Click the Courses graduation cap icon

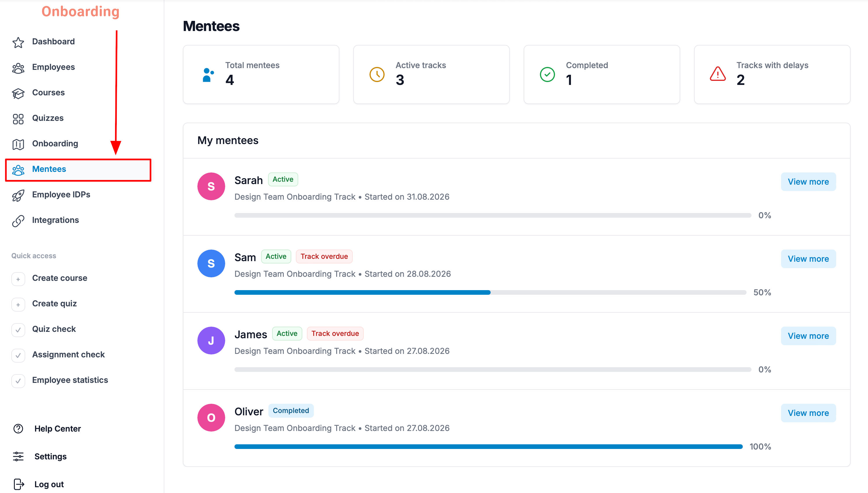tap(18, 93)
